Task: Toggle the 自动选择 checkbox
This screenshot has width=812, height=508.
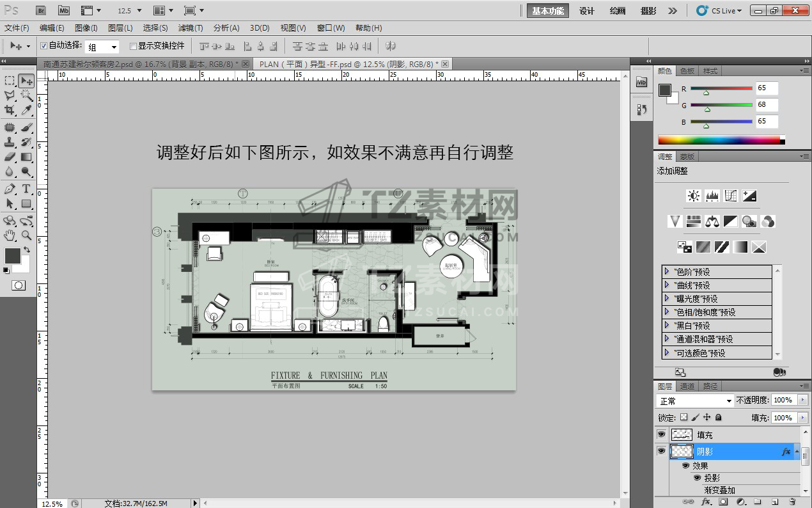Action: click(x=43, y=46)
